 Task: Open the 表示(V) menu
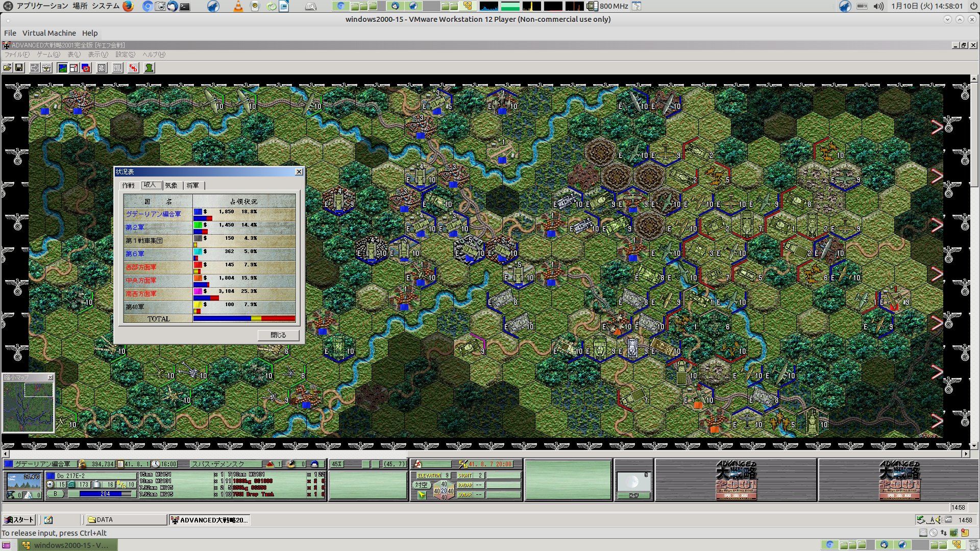coord(98,55)
